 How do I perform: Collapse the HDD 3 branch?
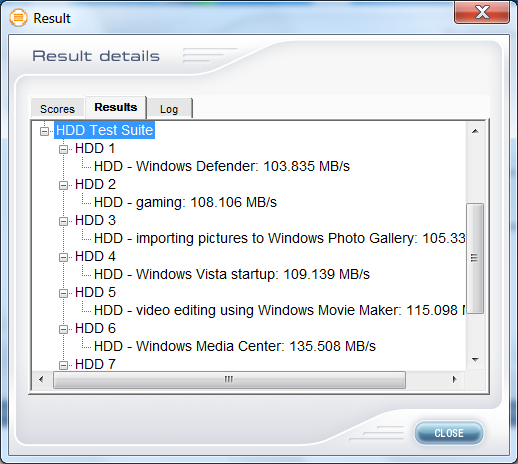[x=63, y=221]
